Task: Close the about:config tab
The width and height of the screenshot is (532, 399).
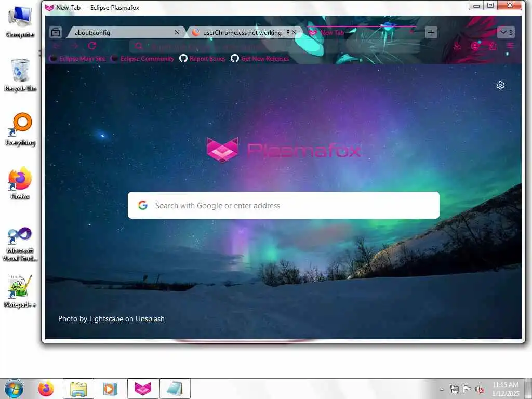Action: click(177, 32)
